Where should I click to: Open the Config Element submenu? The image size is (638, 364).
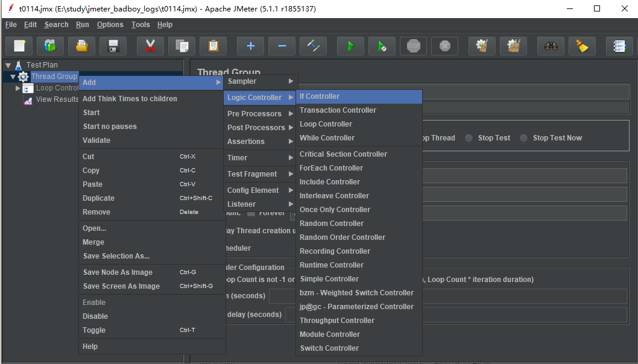point(261,190)
